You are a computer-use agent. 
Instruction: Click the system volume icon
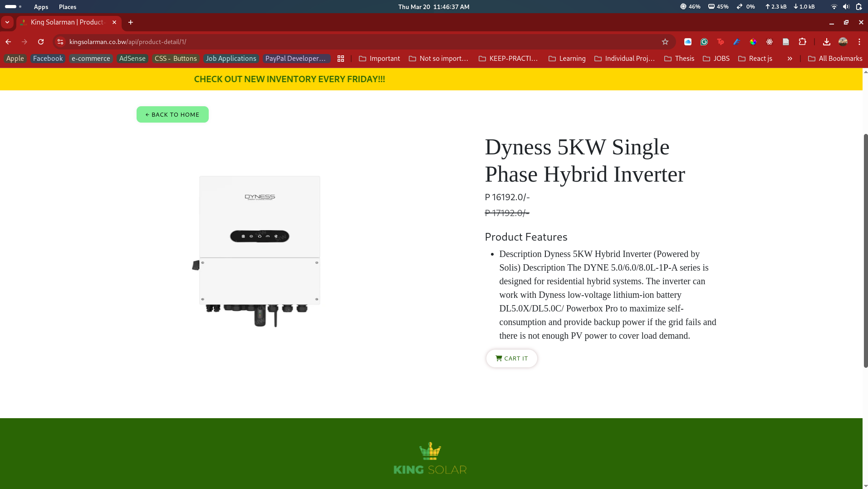pos(846,7)
